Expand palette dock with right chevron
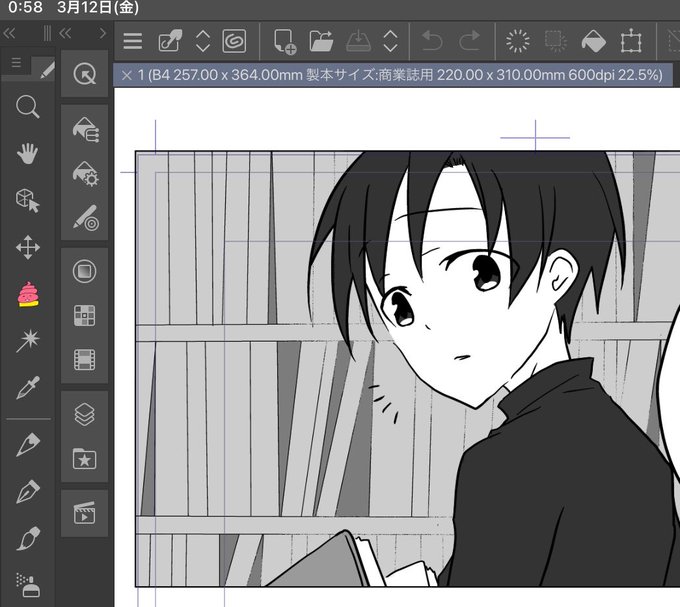The image size is (680, 607). tap(102, 33)
